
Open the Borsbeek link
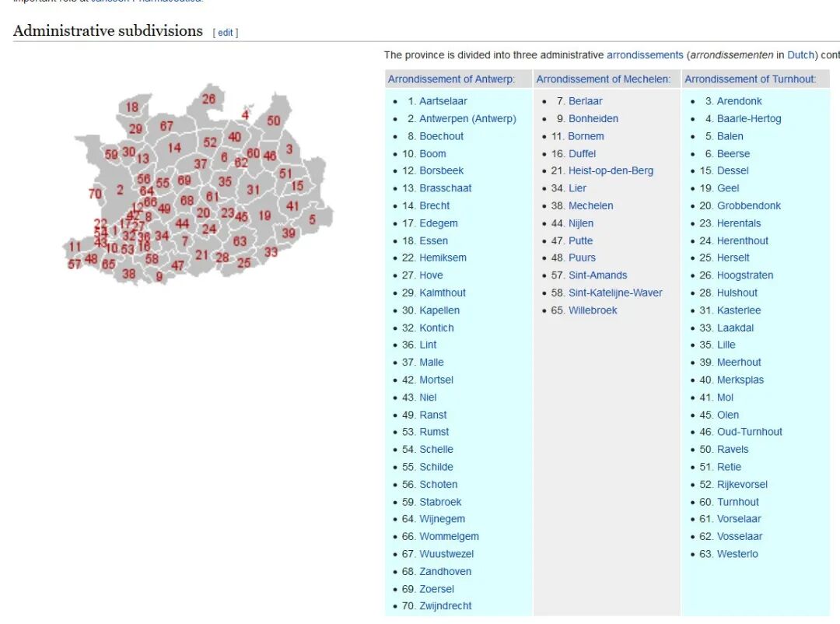tap(442, 171)
